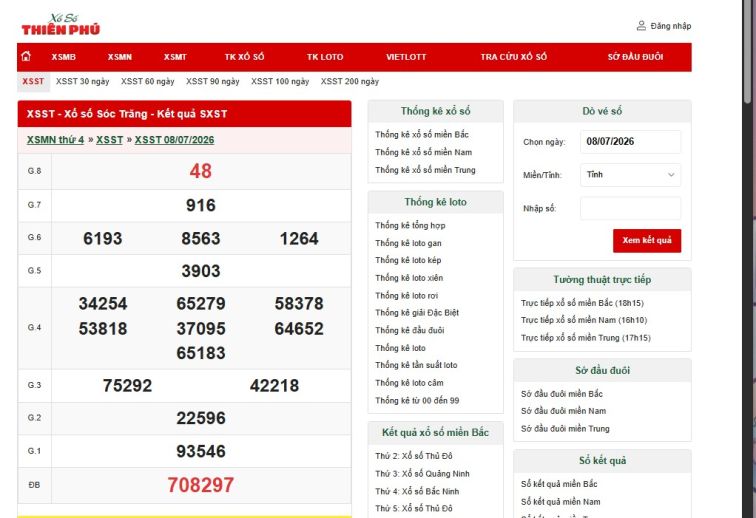Expand the Miền/Tỉnh dropdown

coord(631,175)
